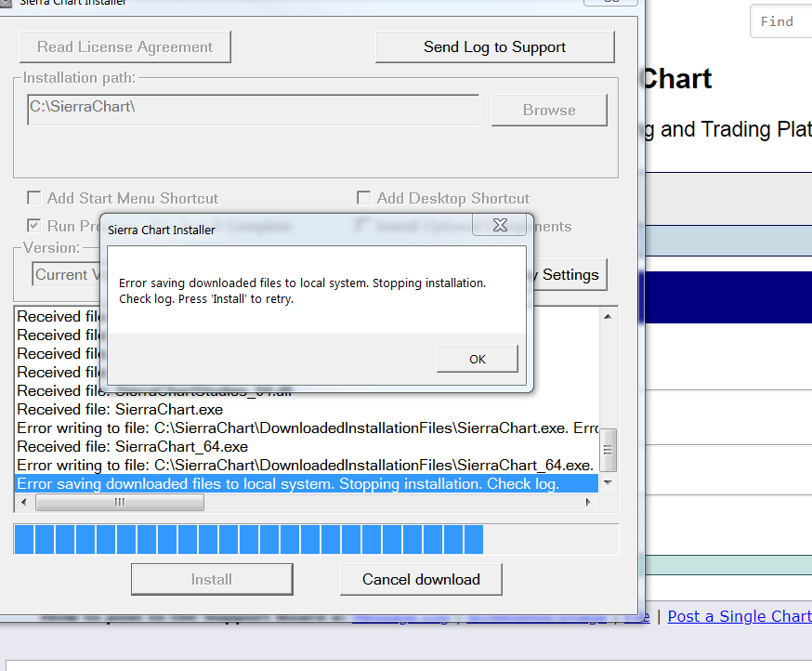Viewport: 812px width, 671px height.
Task: Select log line 'Received file: SierraChart_64.exe'
Action: coord(307,447)
